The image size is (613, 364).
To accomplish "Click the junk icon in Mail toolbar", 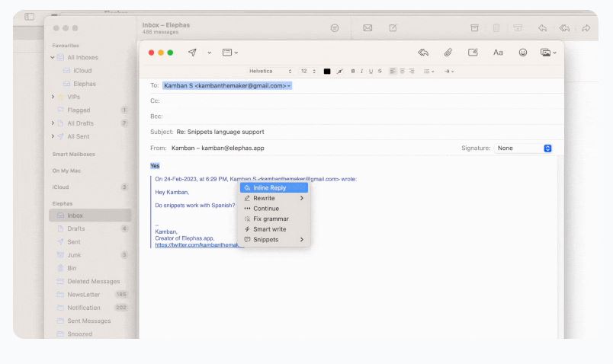I will tap(518, 28).
